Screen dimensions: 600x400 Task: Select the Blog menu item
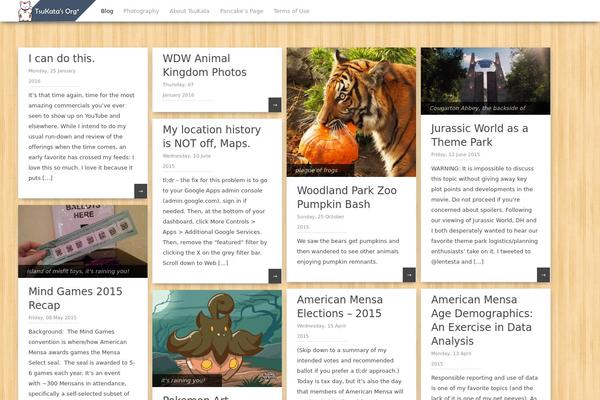(x=107, y=11)
